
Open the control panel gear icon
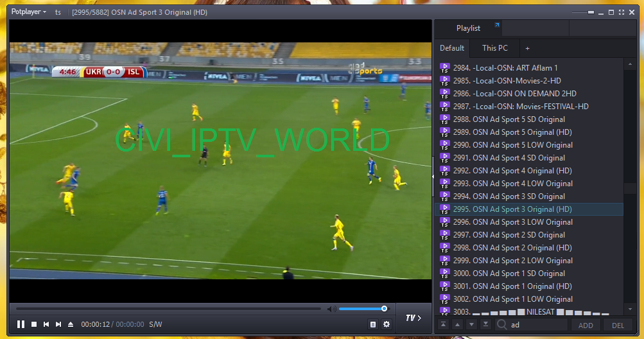point(387,325)
